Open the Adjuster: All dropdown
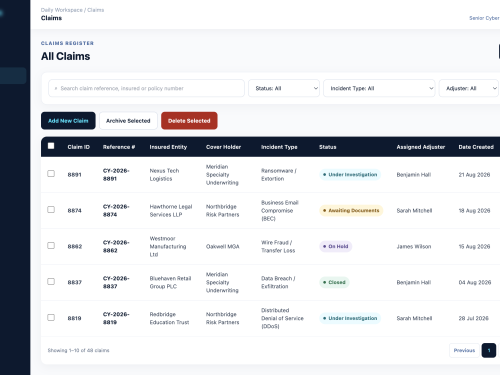 469,88
